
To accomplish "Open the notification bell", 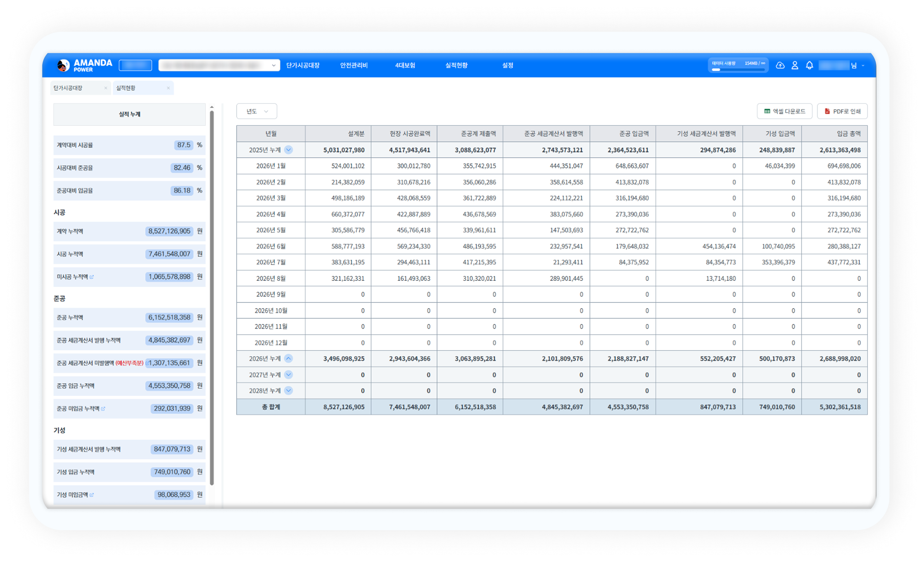I will [x=809, y=65].
